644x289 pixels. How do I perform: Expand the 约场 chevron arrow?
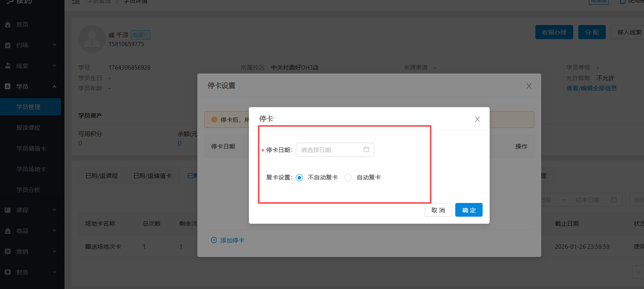pyautogui.click(x=54, y=45)
